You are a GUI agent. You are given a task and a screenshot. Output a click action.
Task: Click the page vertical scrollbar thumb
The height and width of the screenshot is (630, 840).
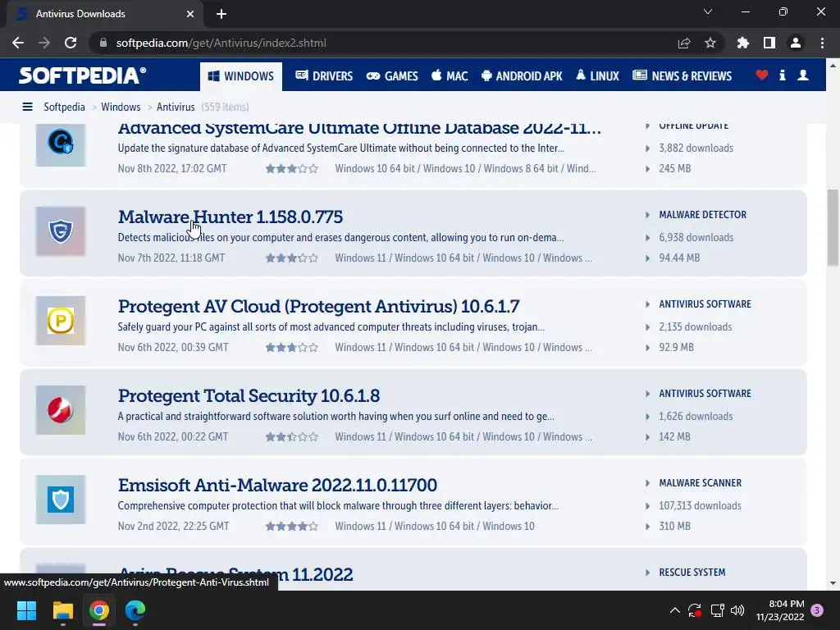(833, 227)
